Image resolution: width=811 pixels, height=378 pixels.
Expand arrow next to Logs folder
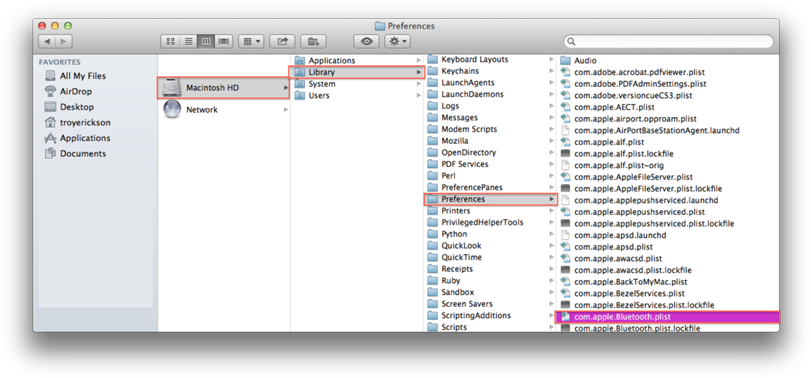pos(552,106)
